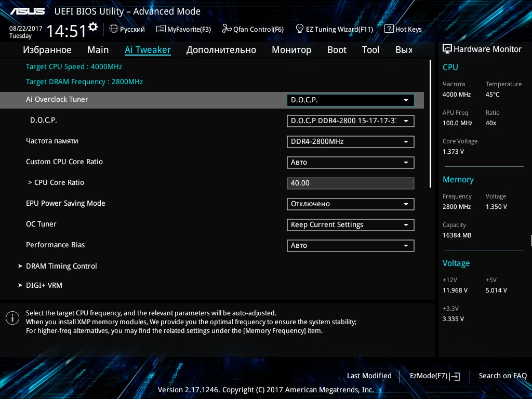Click the Target DRAM Frequency : 2800MHz text
Screen dimensions: 532x399
[85, 82]
